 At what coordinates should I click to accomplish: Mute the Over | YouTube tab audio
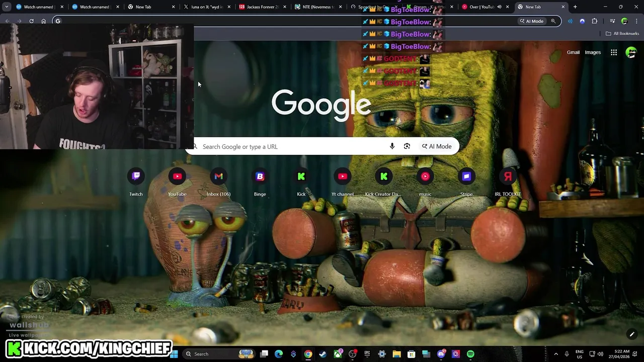coord(499,7)
